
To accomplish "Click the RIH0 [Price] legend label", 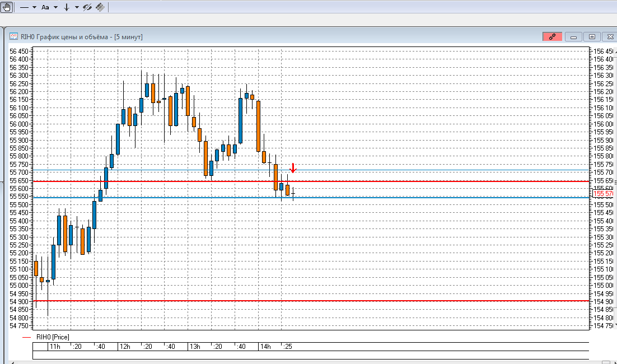I will click(x=52, y=337).
